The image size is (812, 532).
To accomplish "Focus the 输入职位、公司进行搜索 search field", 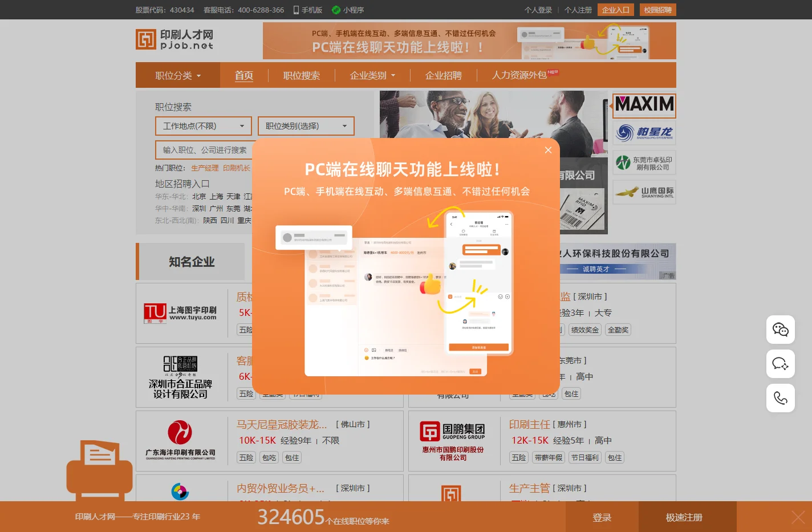I will [204, 150].
